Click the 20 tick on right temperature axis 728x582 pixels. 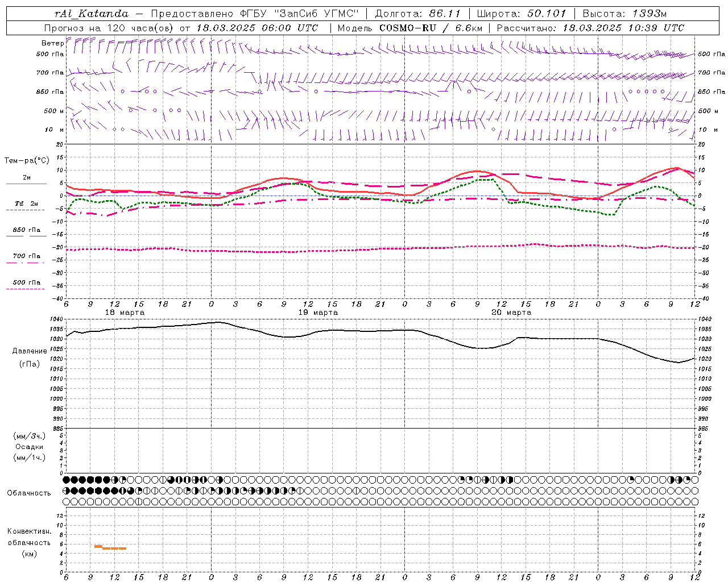(701, 144)
